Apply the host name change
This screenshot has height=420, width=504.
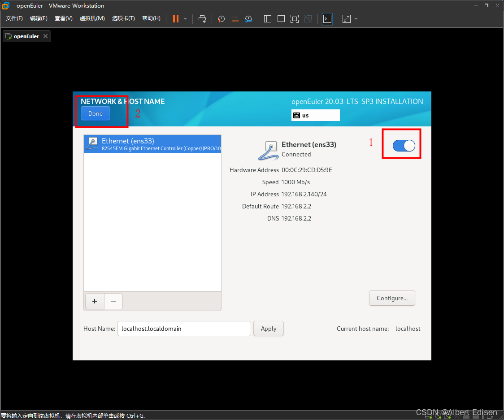tap(268, 329)
